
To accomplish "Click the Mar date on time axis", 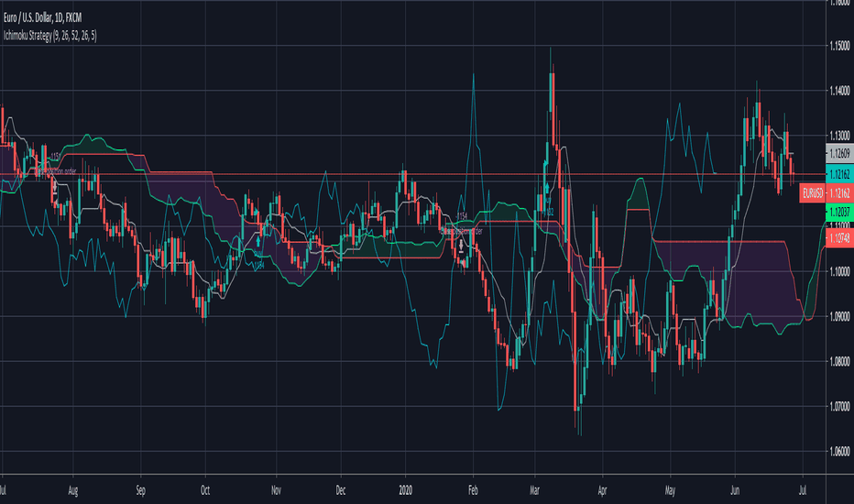I will [534, 490].
